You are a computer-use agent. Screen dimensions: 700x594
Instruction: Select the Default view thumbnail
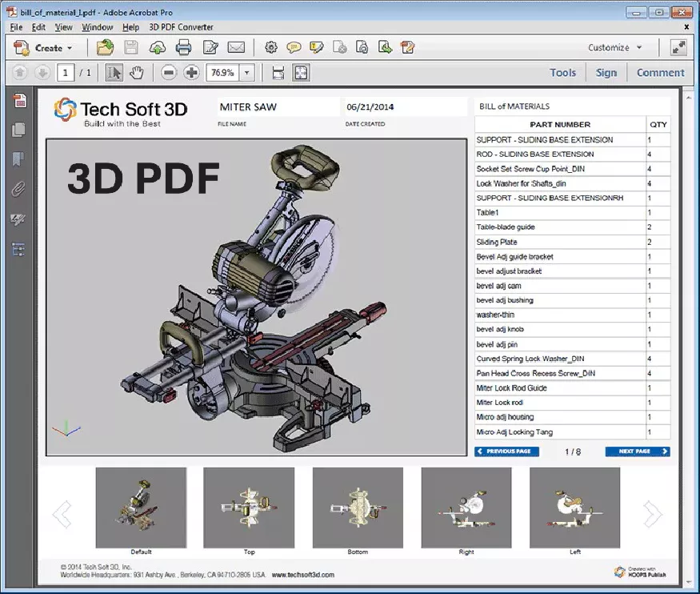tap(141, 508)
